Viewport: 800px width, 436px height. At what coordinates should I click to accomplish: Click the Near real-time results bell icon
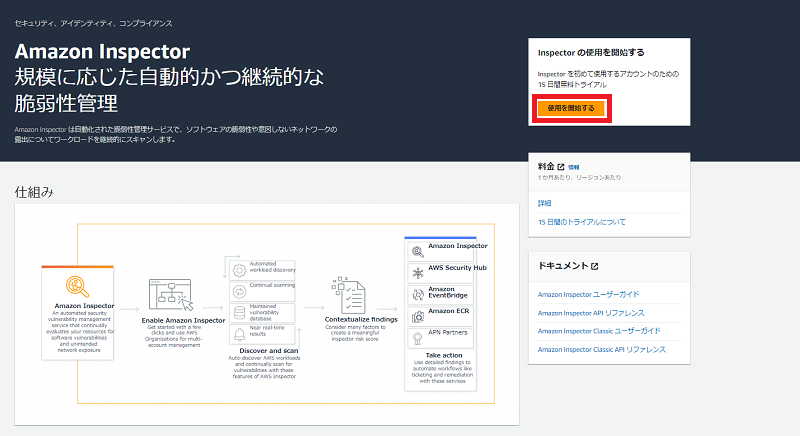click(x=239, y=334)
